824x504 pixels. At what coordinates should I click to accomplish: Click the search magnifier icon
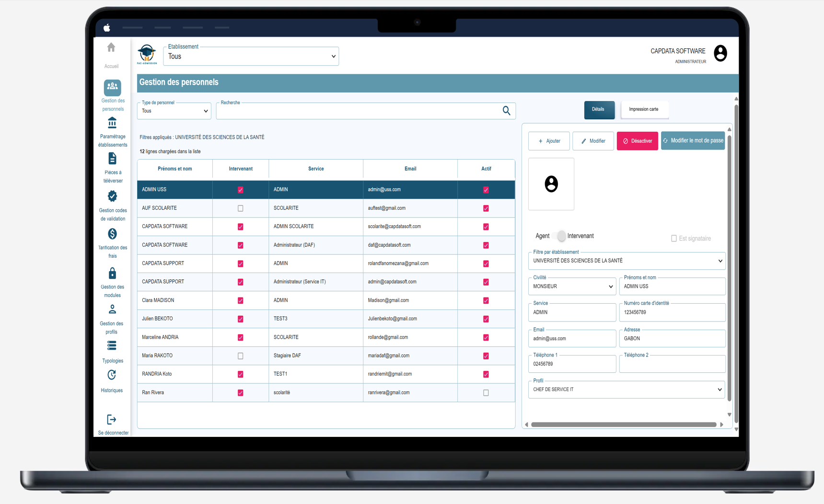[506, 111]
